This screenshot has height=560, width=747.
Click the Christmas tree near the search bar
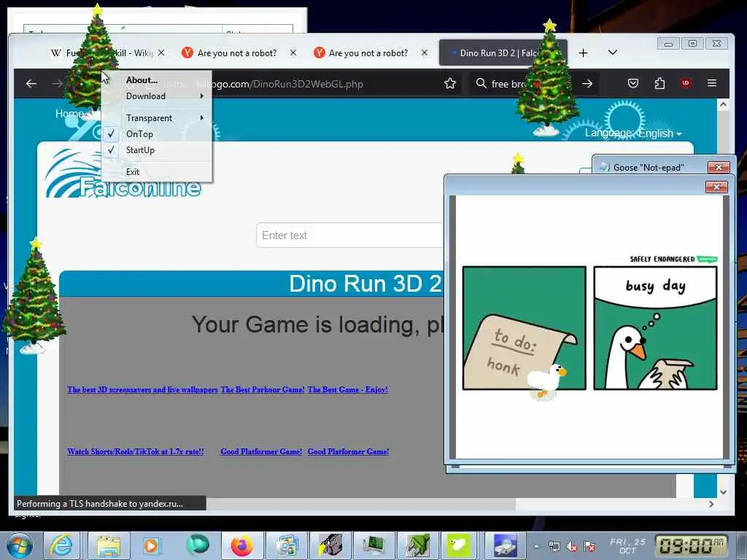click(x=547, y=79)
